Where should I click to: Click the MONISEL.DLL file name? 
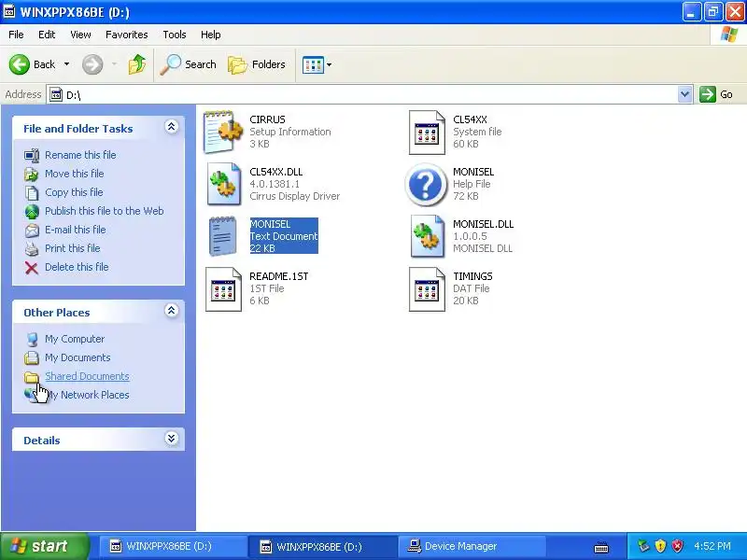483,224
